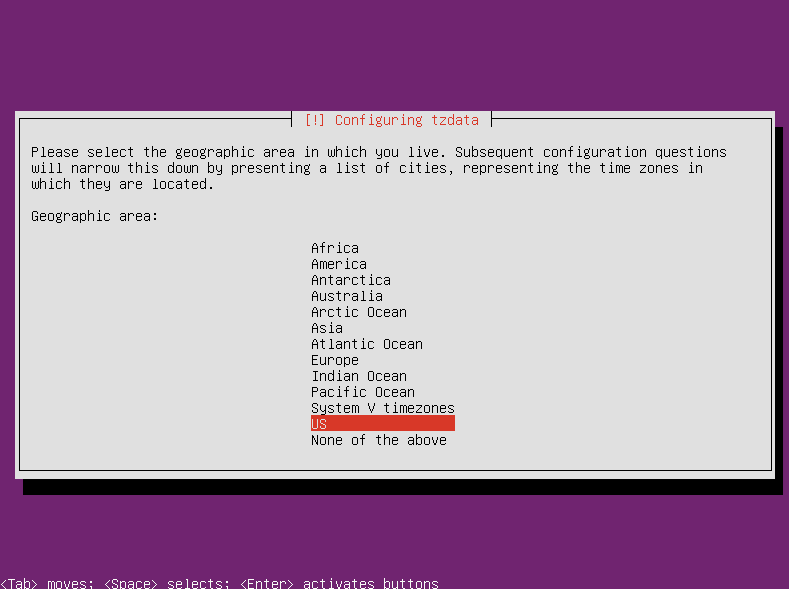Select the Arctic Ocean option
Screen dimensions: 789x589
pyautogui.click(x=358, y=312)
